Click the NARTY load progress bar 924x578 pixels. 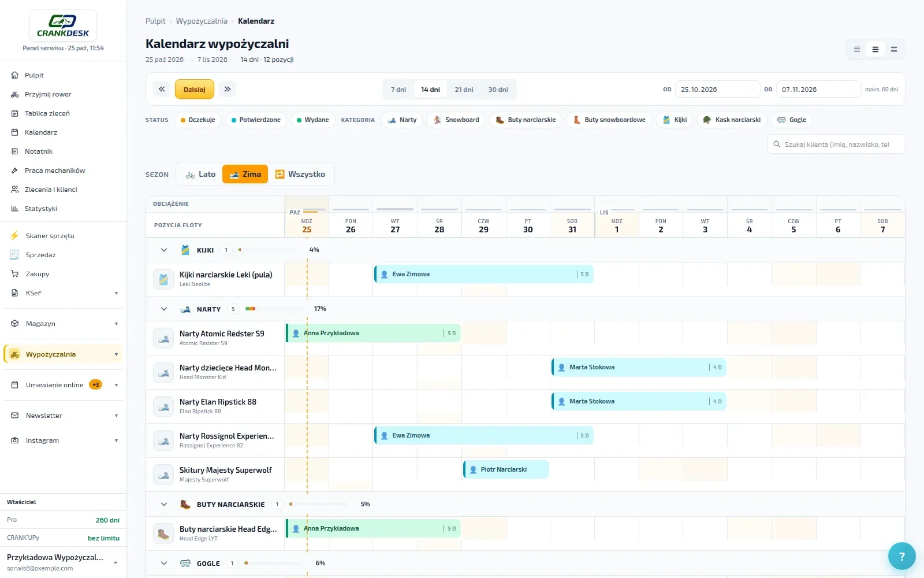pyautogui.click(x=274, y=309)
